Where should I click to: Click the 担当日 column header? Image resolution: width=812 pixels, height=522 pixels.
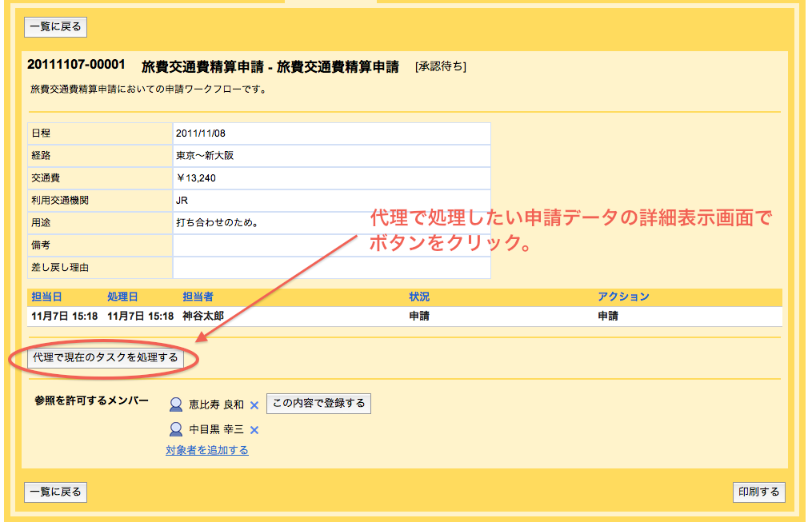46,297
